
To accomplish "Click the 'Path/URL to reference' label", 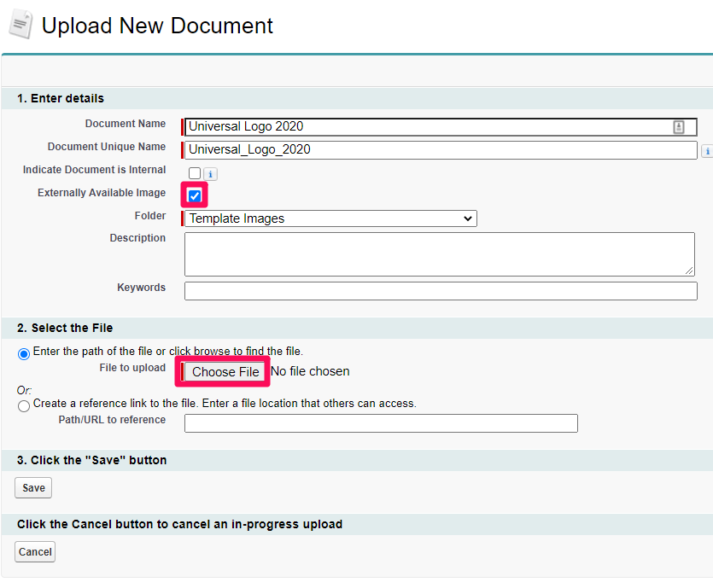I will point(112,419).
